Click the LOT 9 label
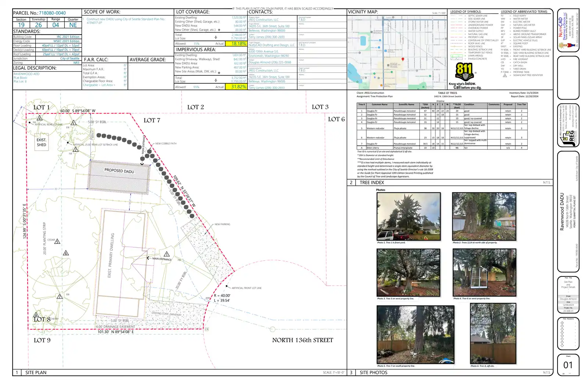The height and width of the screenshot is (380, 588). click(42, 340)
